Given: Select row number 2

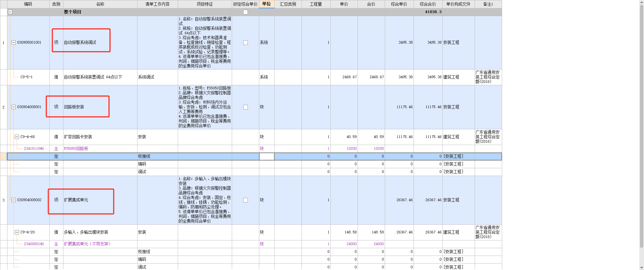Looking at the screenshot, I should point(3,107).
